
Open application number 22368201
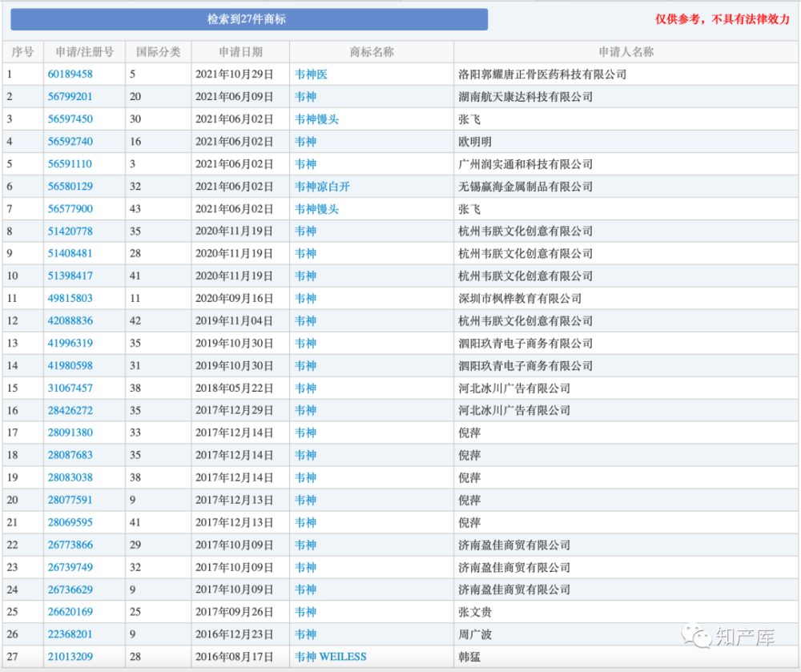tap(70, 634)
